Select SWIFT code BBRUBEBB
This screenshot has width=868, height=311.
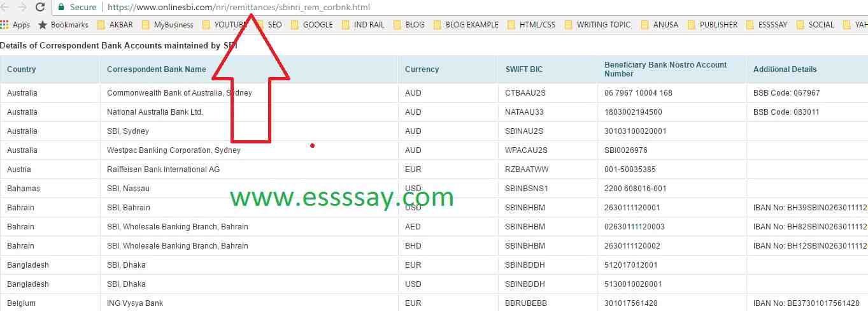pyautogui.click(x=526, y=303)
